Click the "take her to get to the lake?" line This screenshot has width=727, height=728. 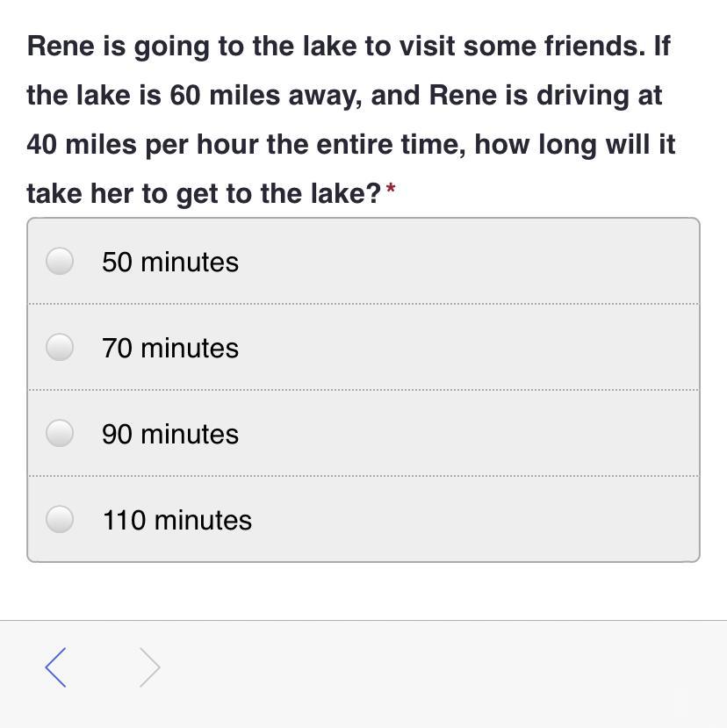pos(204,193)
